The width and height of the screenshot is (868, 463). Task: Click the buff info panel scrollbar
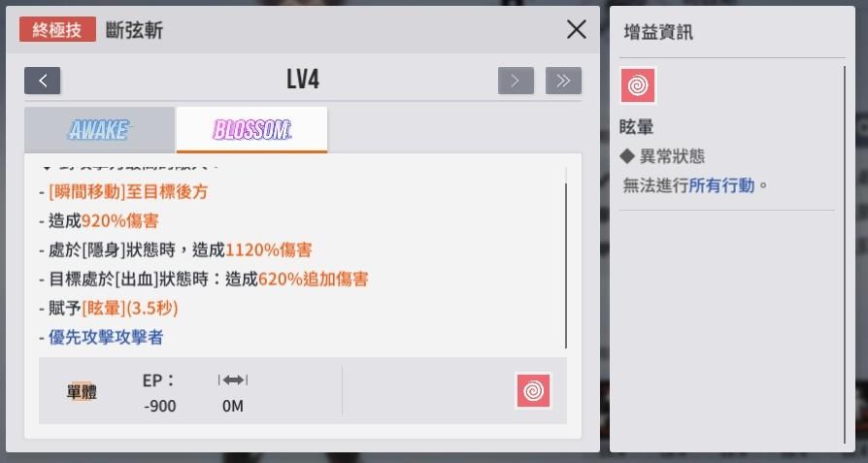coord(845,254)
